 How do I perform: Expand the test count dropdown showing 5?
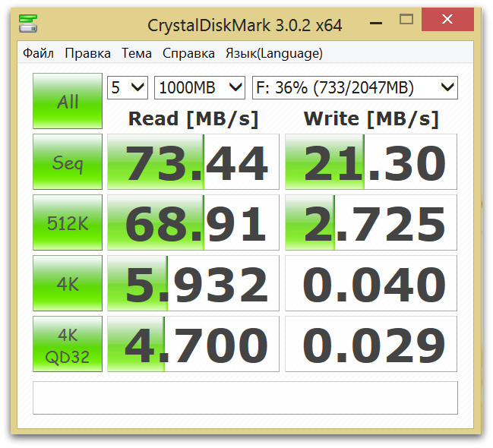point(128,87)
